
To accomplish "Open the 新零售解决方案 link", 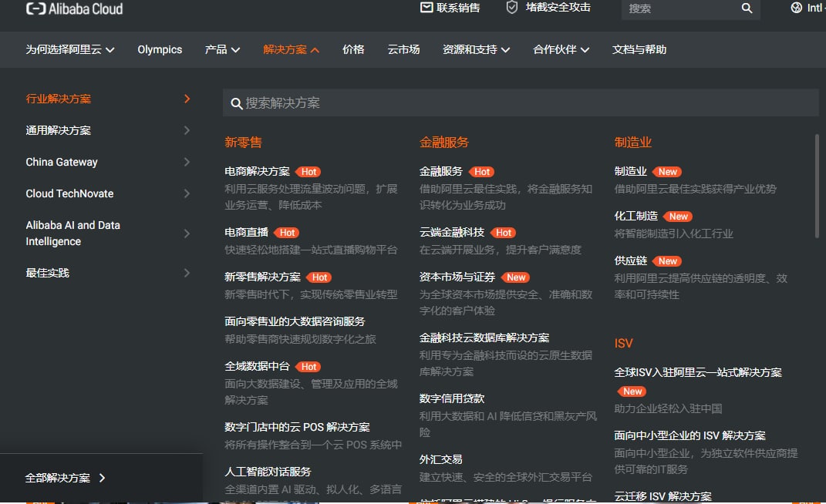I will 262,277.
